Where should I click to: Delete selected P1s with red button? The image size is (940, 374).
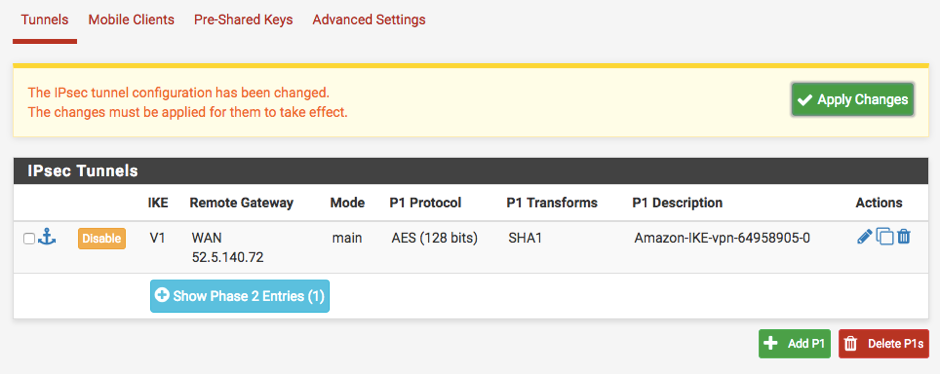click(884, 343)
